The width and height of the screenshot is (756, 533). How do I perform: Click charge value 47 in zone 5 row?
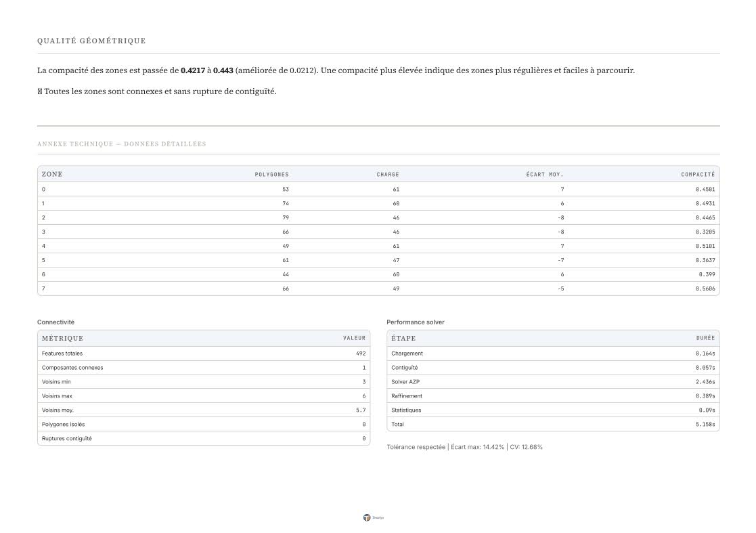click(x=396, y=261)
